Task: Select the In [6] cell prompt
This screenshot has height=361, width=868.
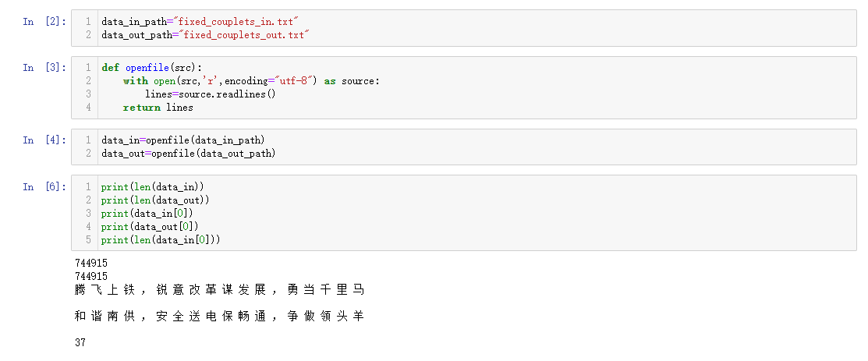Action: tap(44, 187)
